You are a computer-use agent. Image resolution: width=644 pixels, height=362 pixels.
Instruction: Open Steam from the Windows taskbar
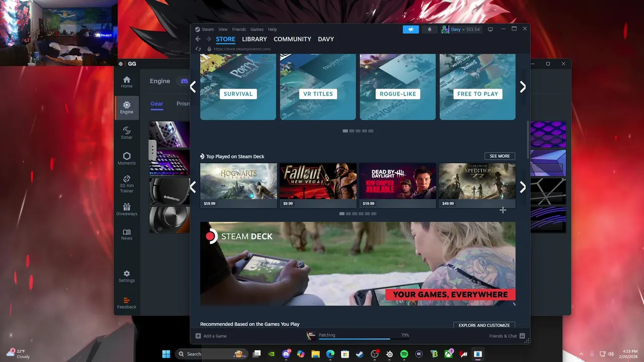pos(360,354)
